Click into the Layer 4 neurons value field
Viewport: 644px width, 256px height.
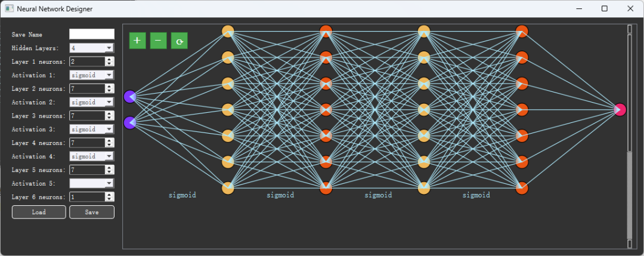pyautogui.click(x=88, y=143)
